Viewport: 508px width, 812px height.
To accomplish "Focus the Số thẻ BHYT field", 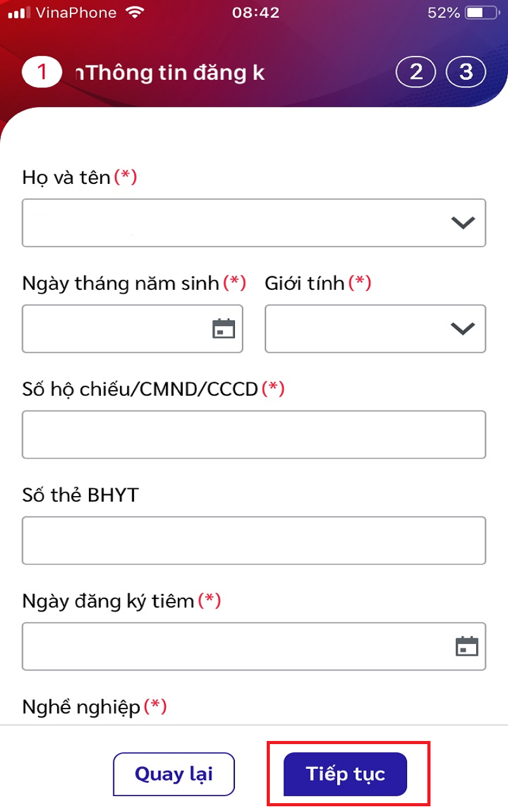I will pyautogui.click(x=254, y=540).
